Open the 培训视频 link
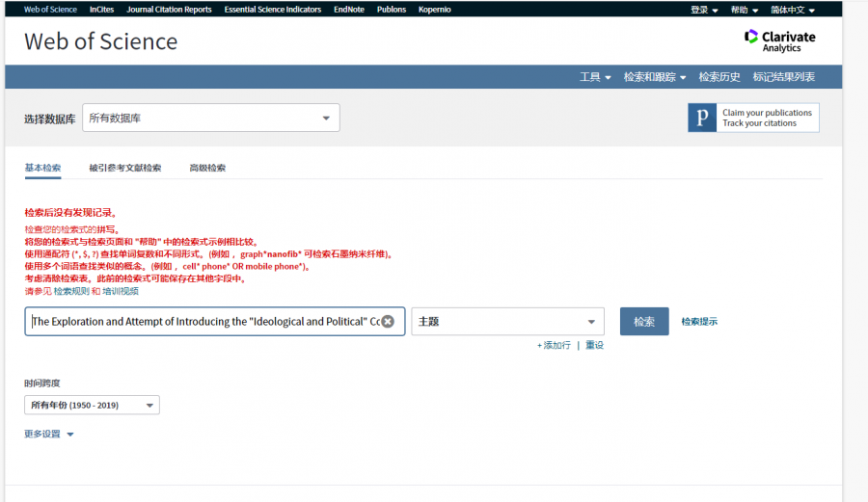This screenshot has height=502, width=868. 121,291
